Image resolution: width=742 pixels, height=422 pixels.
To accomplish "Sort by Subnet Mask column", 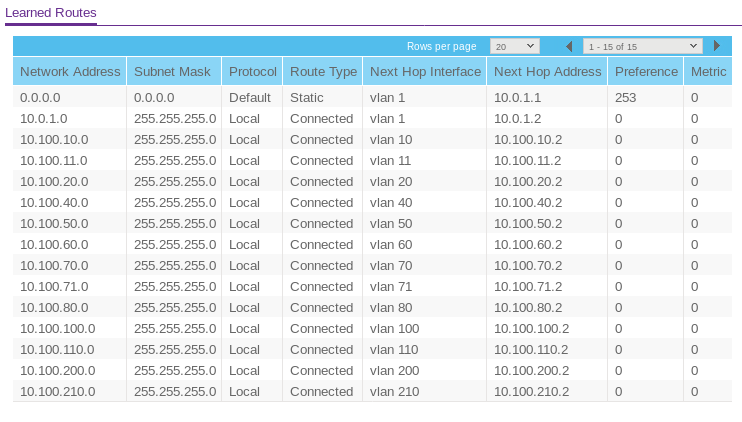I will (174, 71).
